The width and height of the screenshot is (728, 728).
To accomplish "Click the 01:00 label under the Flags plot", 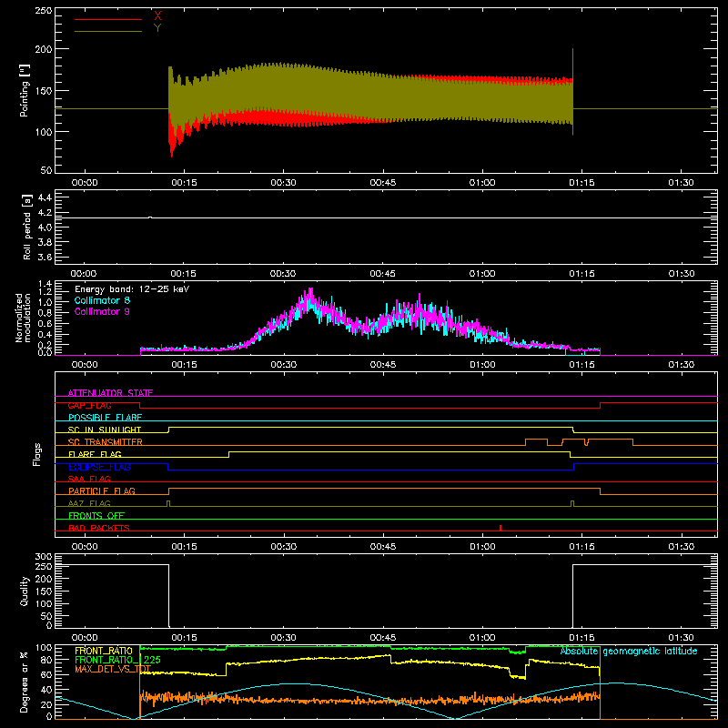I will click(x=482, y=547).
